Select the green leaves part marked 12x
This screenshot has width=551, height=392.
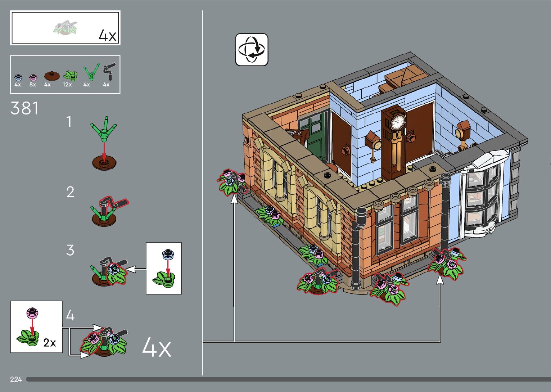(x=70, y=75)
